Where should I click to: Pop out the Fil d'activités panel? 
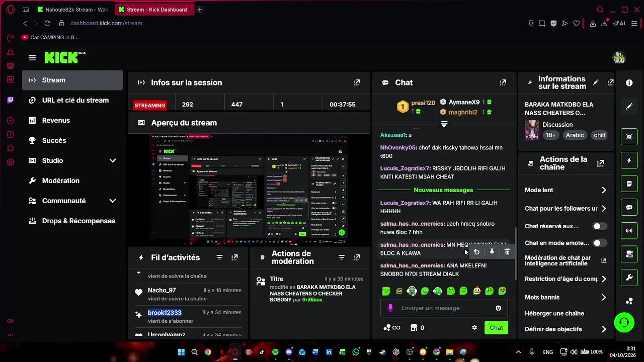[x=234, y=257]
